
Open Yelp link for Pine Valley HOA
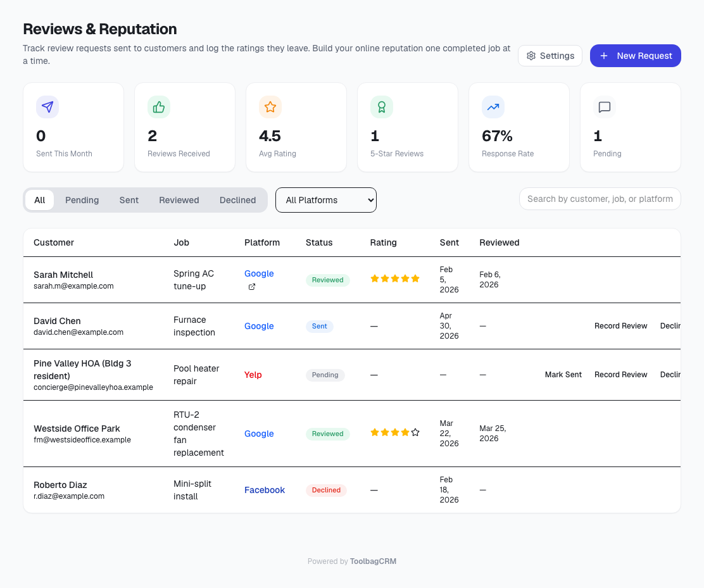[253, 375]
